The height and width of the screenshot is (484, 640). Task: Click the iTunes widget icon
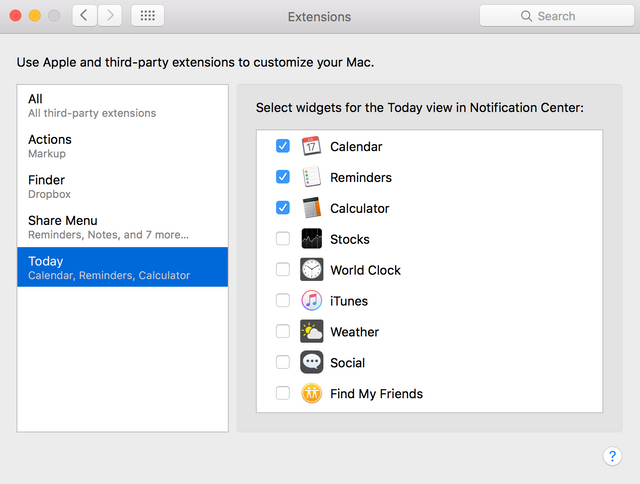click(311, 301)
